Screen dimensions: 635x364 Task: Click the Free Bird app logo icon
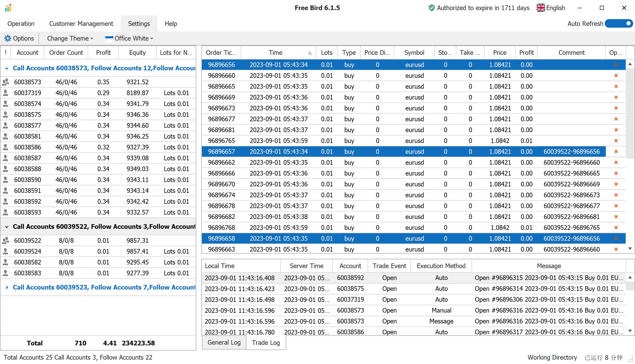pyautogui.click(x=8, y=8)
